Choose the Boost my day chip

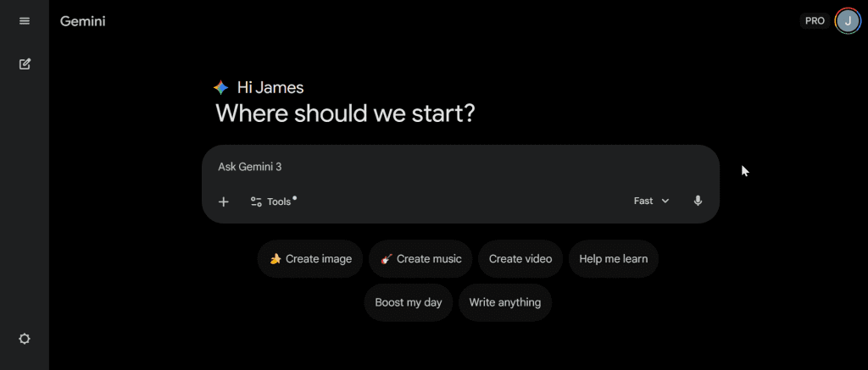point(409,302)
